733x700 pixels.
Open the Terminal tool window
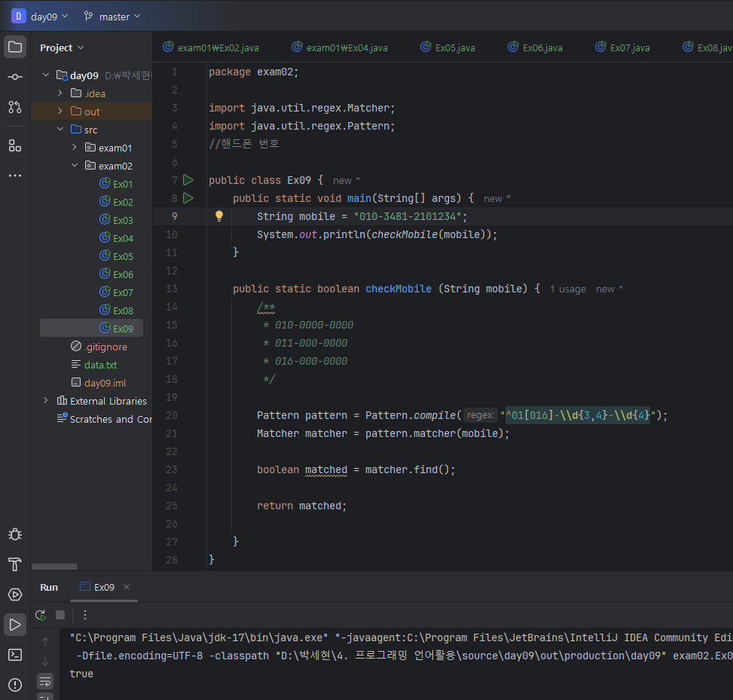click(15, 654)
